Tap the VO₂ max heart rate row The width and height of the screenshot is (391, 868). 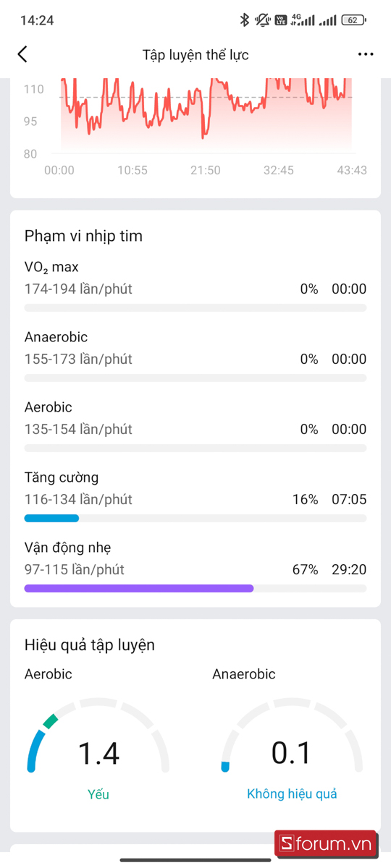(x=195, y=285)
